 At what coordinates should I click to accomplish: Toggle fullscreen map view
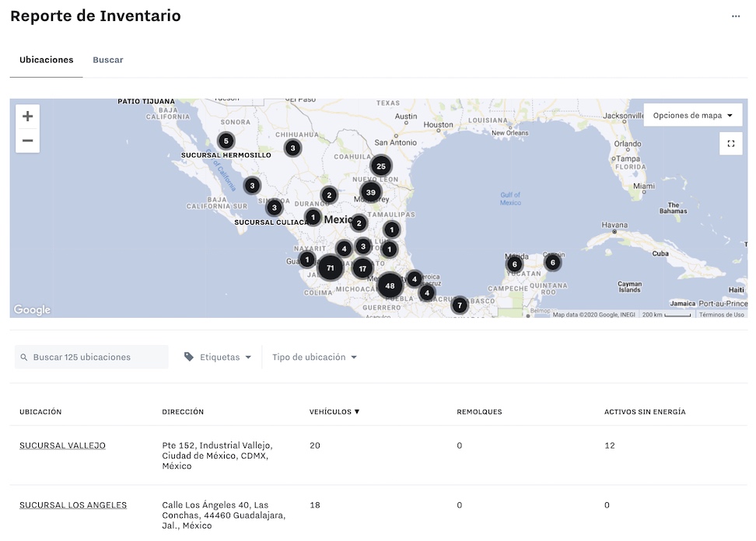pyautogui.click(x=730, y=144)
